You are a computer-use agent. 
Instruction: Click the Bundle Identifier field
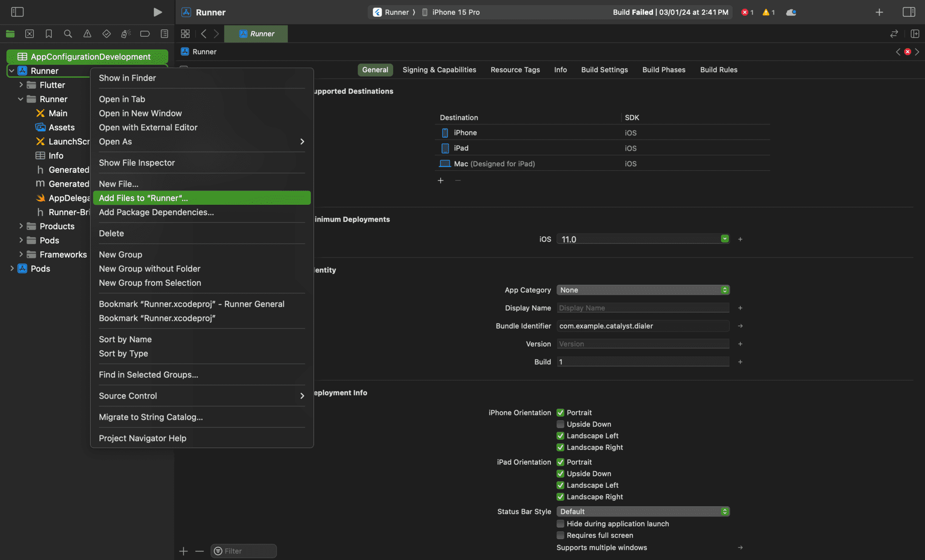[x=643, y=326]
